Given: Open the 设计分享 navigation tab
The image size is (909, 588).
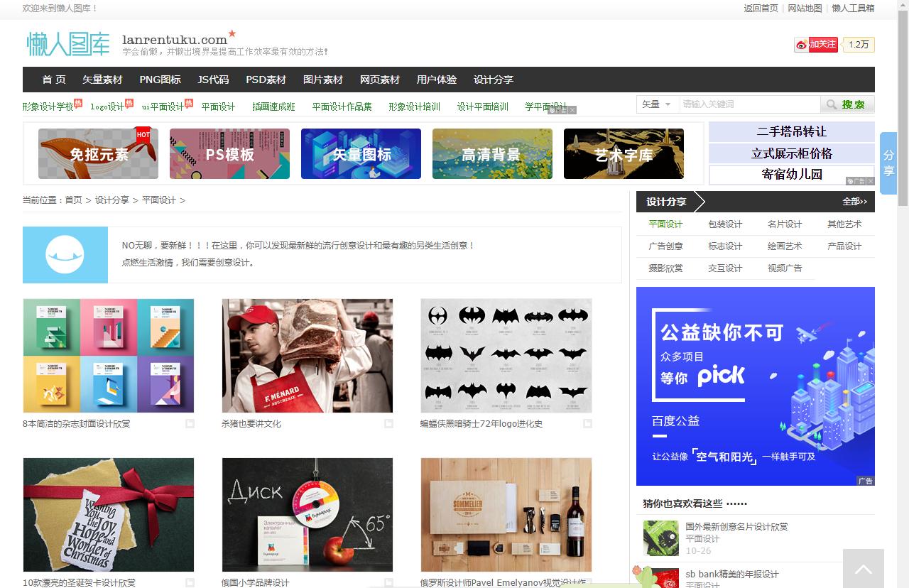Looking at the screenshot, I should 494,80.
